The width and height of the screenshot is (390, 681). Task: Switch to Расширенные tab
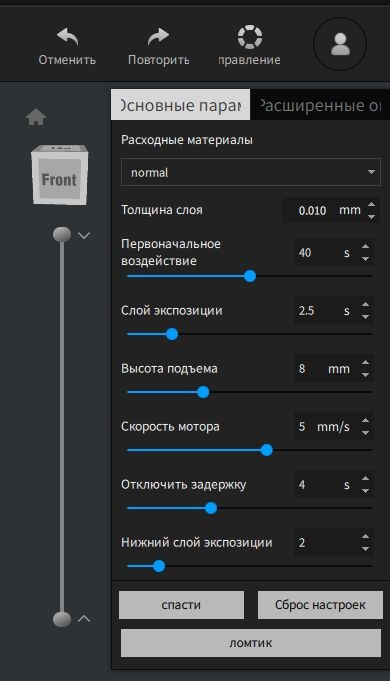(320, 105)
